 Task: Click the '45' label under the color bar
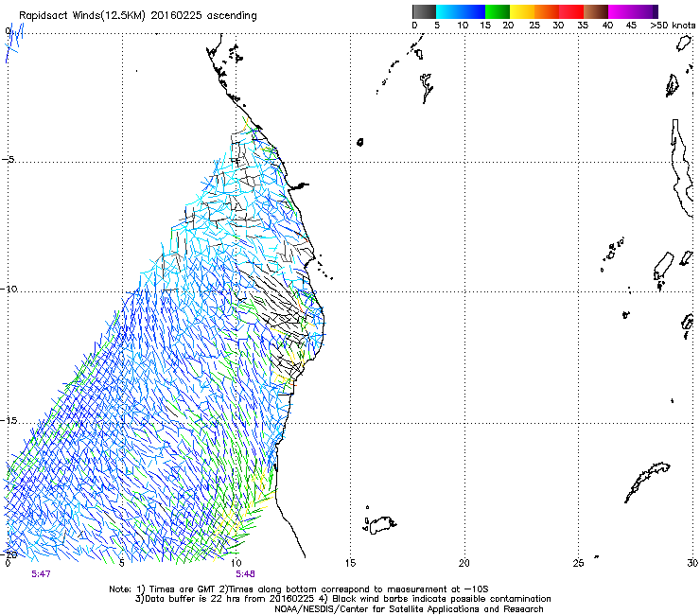pyautogui.click(x=631, y=26)
